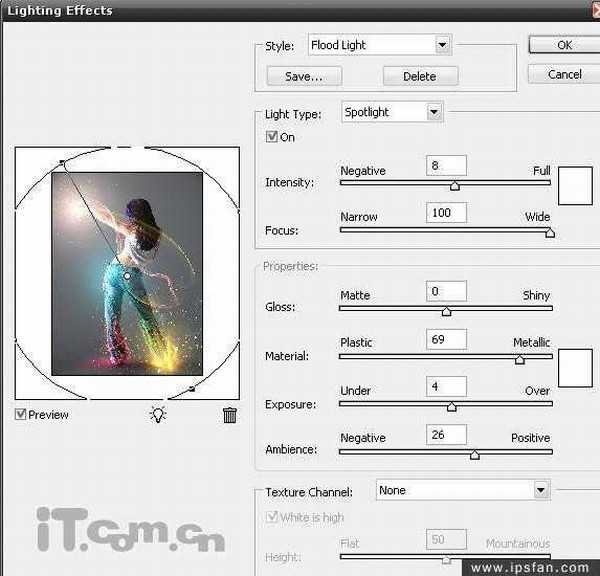
Task: Uncheck the Preview checkbox
Action: [22, 414]
